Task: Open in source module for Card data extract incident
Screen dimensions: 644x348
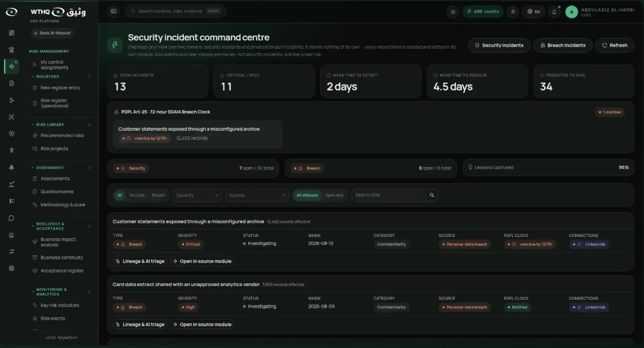Action: point(202,324)
